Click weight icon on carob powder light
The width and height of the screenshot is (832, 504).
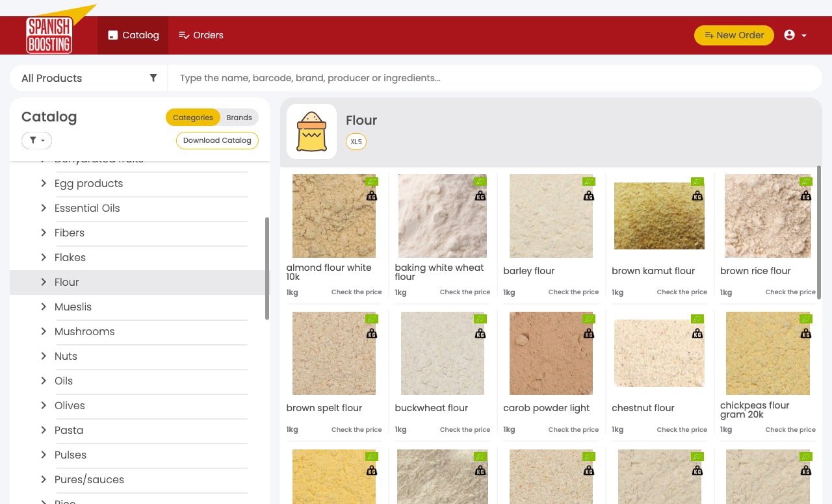588,333
